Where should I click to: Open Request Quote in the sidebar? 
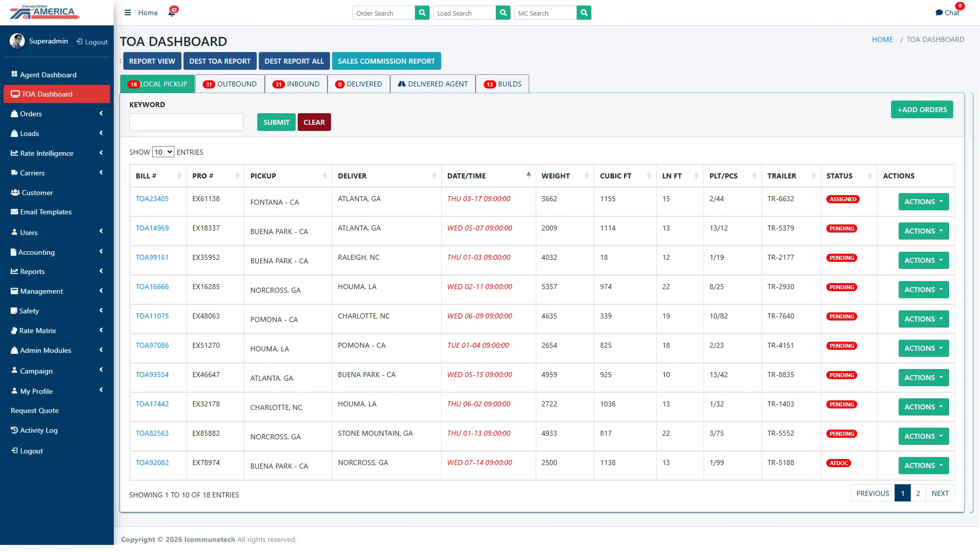(x=35, y=410)
